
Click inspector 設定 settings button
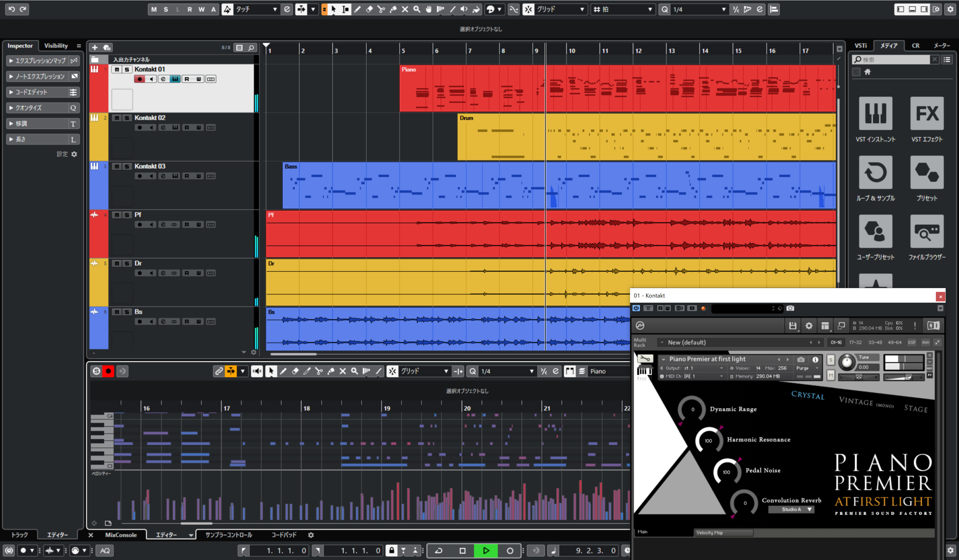[67, 154]
